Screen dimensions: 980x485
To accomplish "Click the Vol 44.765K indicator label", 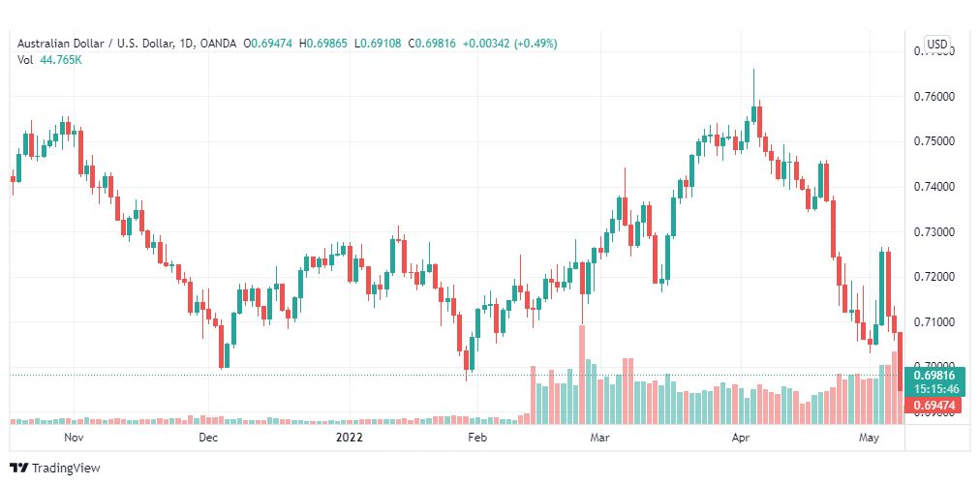I will 50,60.
